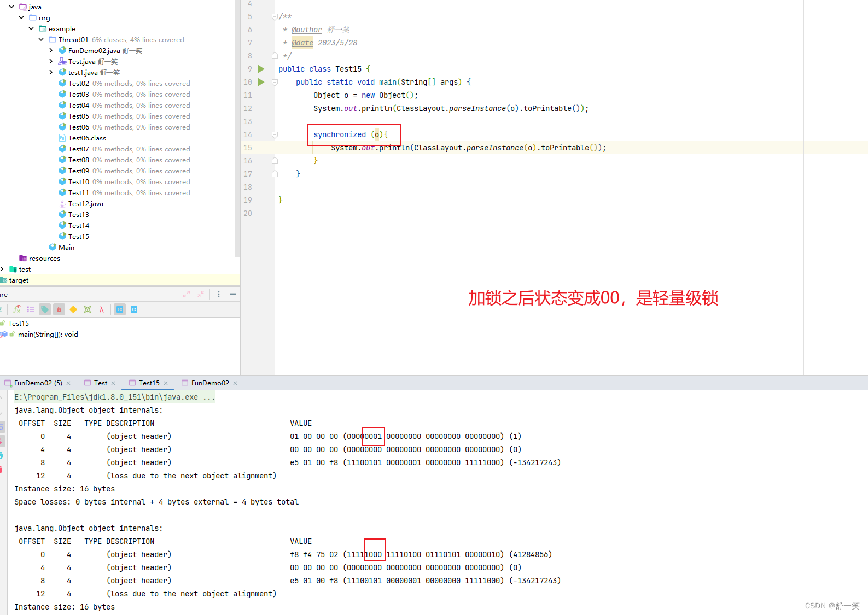Select the Test15 run tab
This screenshot has height=615, width=868.
(149, 383)
